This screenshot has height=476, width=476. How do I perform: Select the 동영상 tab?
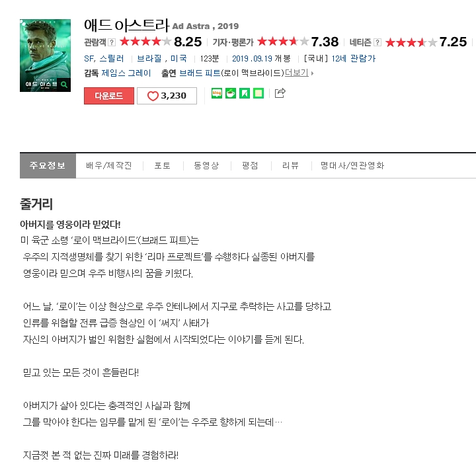click(x=206, y=166)
